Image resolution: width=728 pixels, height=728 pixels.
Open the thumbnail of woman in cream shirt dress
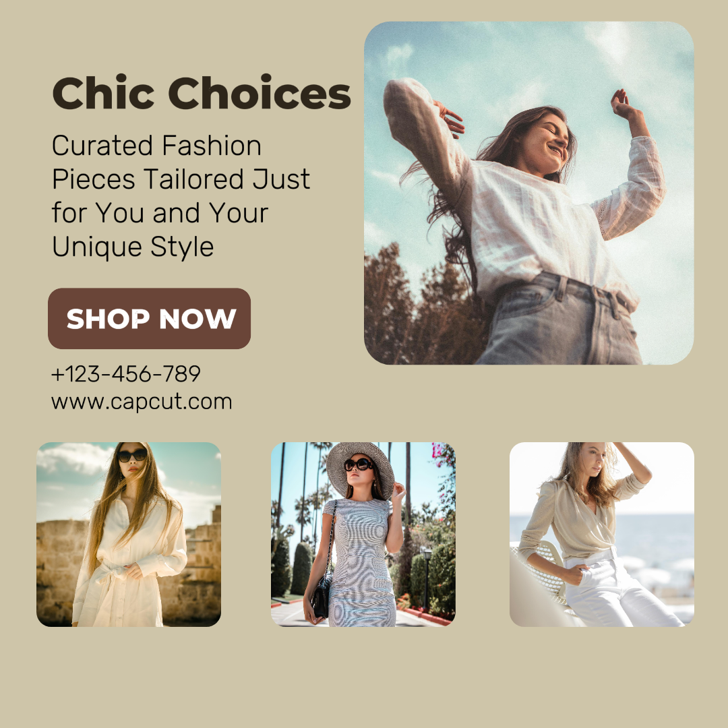point(129,535)
